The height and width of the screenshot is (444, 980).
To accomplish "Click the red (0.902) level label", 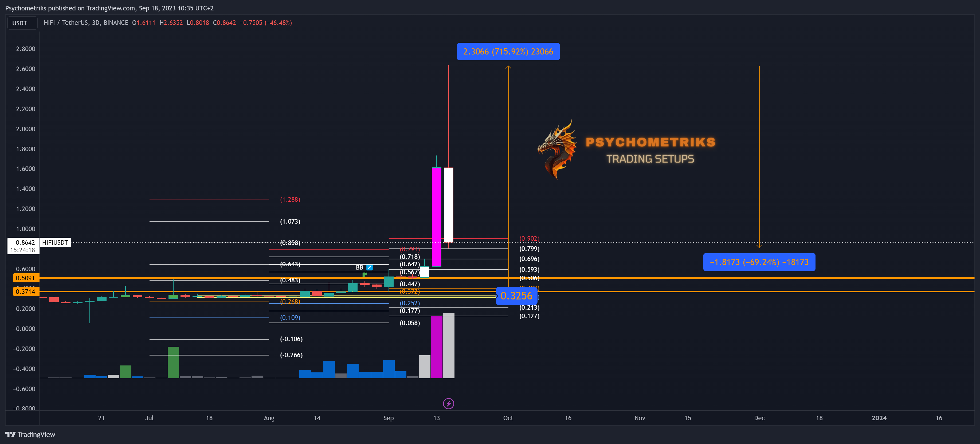I will [x=530, y=239].
